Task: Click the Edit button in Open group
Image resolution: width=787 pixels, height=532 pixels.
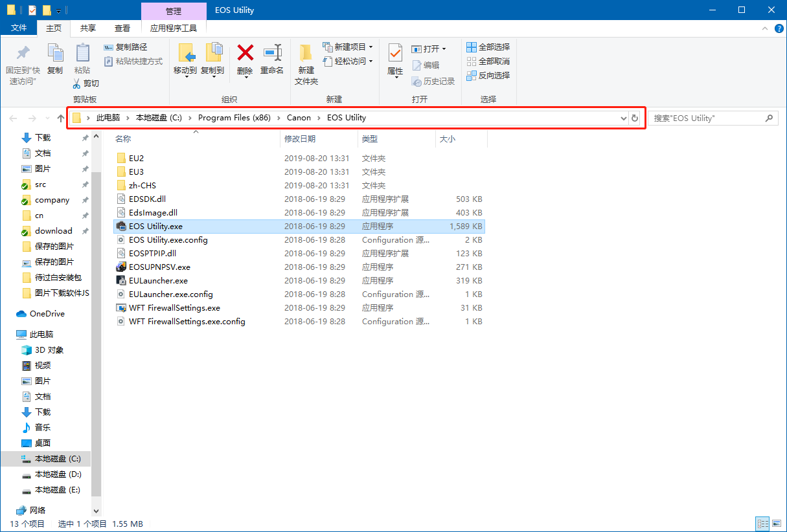Action: coord(426,65)
